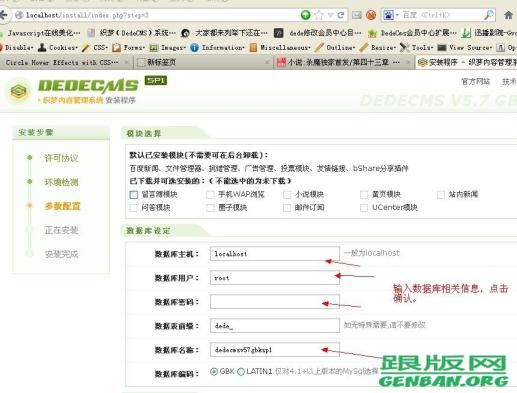Screen dimensions: 517x393
Task: Check the 问答模块 checkbox
Action: [134, 208]
